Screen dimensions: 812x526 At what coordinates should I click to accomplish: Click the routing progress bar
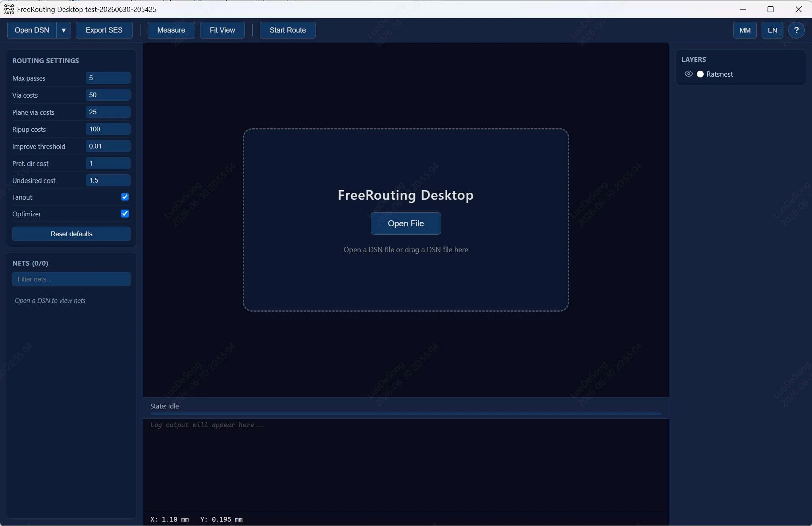point(406,414)
